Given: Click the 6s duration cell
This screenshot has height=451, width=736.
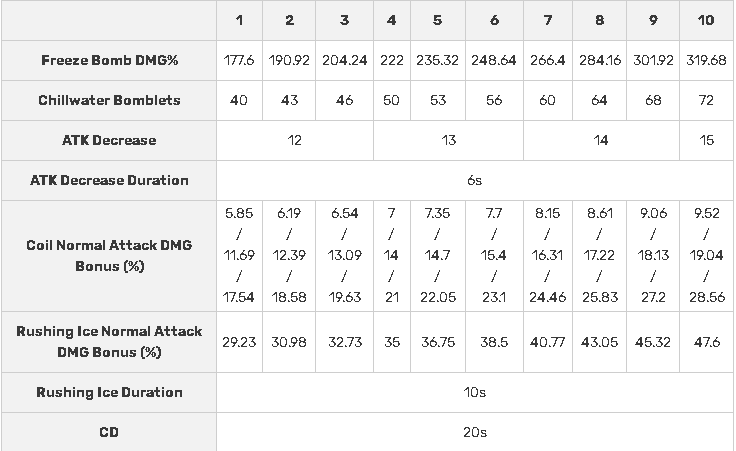Looking at the screenshot, I should tap(475, 180).
